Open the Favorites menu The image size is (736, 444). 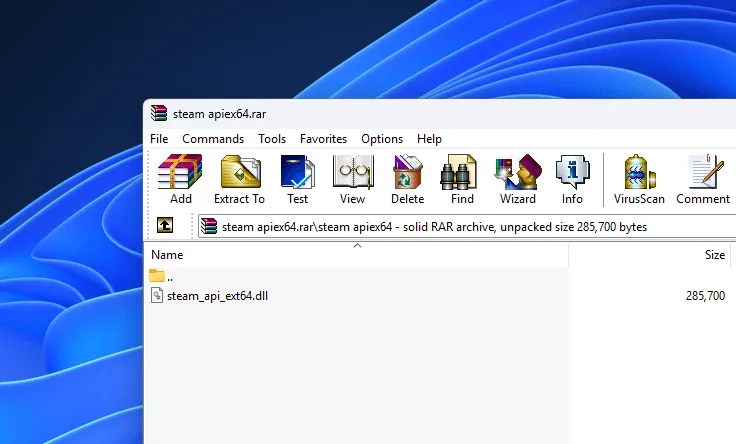(x=323, y=139)
